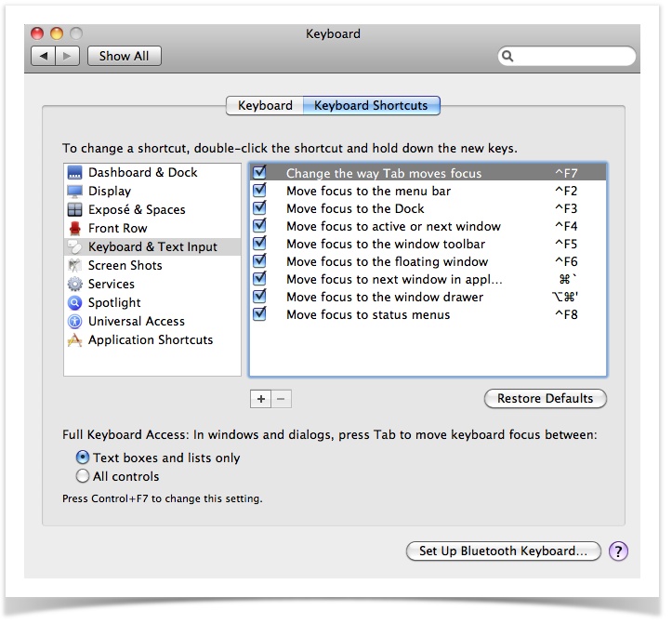This screenshot has height=624, width=672.
Task: Select Dashboard & Dock category text
Action: tap(143, 172)
